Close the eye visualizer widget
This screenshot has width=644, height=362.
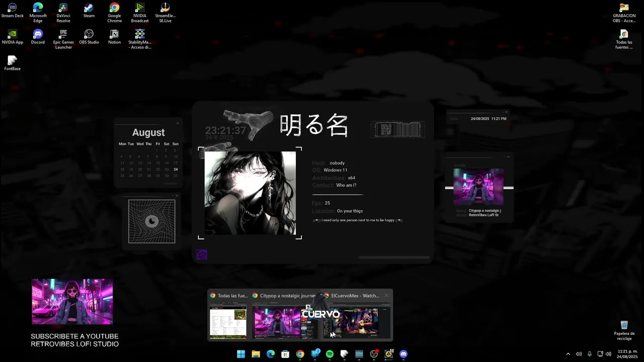point(177,196)
